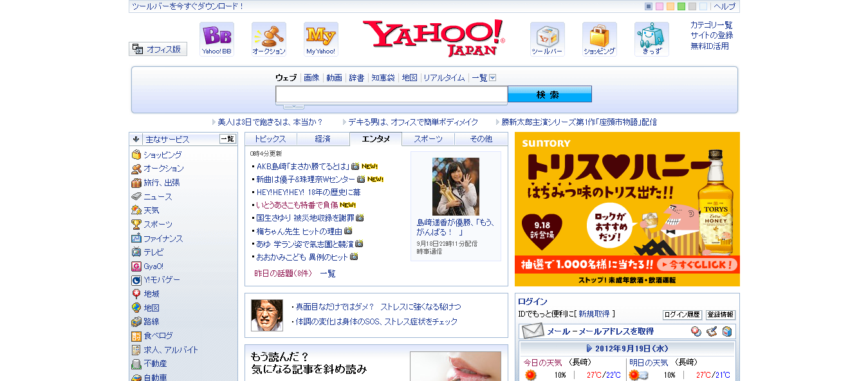Click the 旅行、出張 suitcase icon
868x381 pixels.
(x=136, y=183)
